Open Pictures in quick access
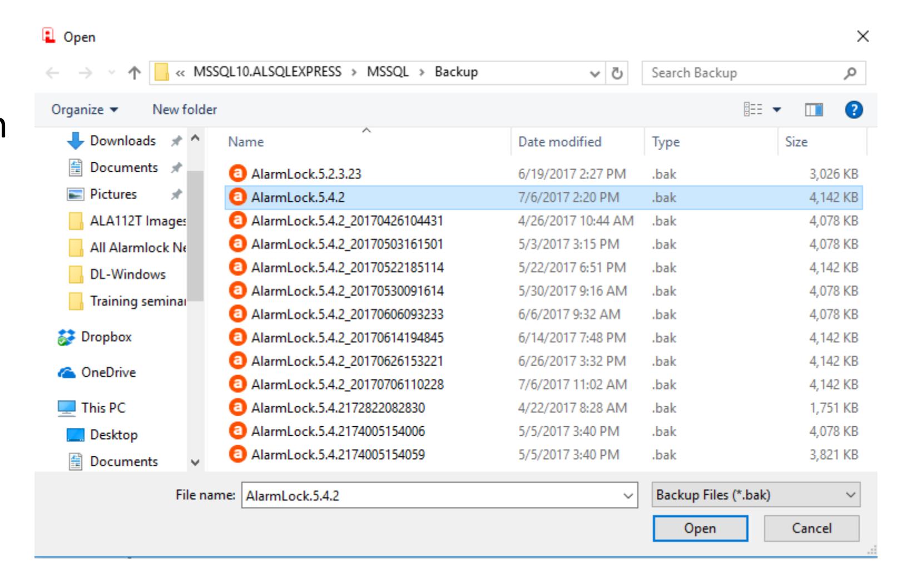The width and height of the screenshot is (912, 588). point(113,194)
